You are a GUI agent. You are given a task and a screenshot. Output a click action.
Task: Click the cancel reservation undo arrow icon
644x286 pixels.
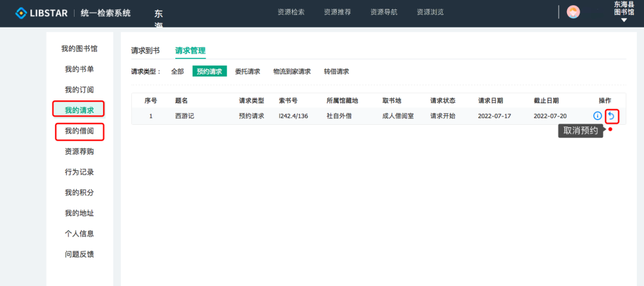click(611, 116)
